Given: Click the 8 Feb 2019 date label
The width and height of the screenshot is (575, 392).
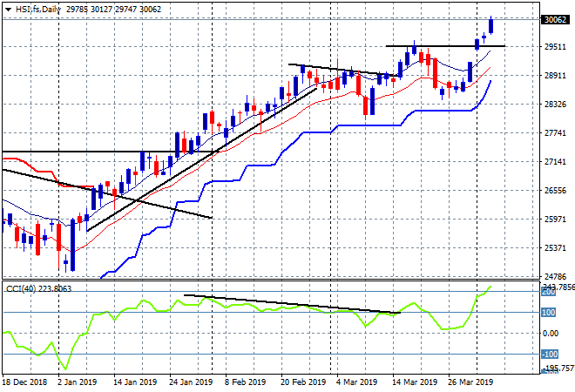Looking at the screenshot, I should point(246,382).
